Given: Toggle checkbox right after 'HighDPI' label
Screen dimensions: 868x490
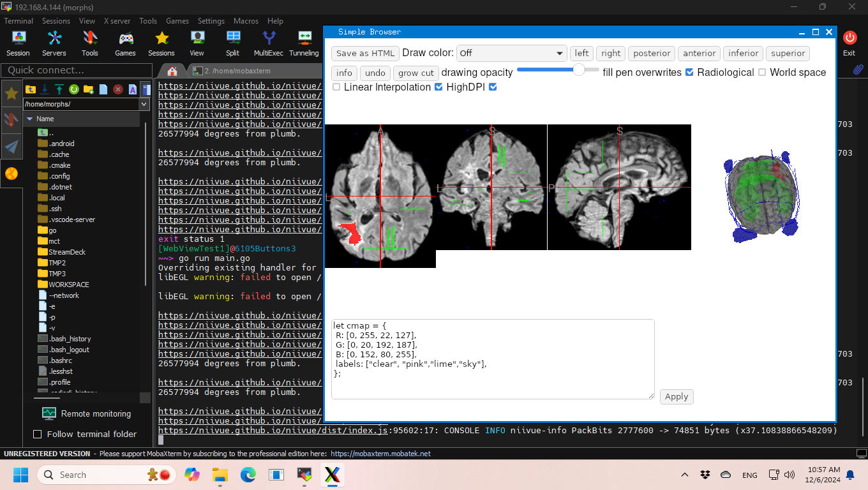Looking at the screenshot, I should pyautogui.click(x=493, y=87).
